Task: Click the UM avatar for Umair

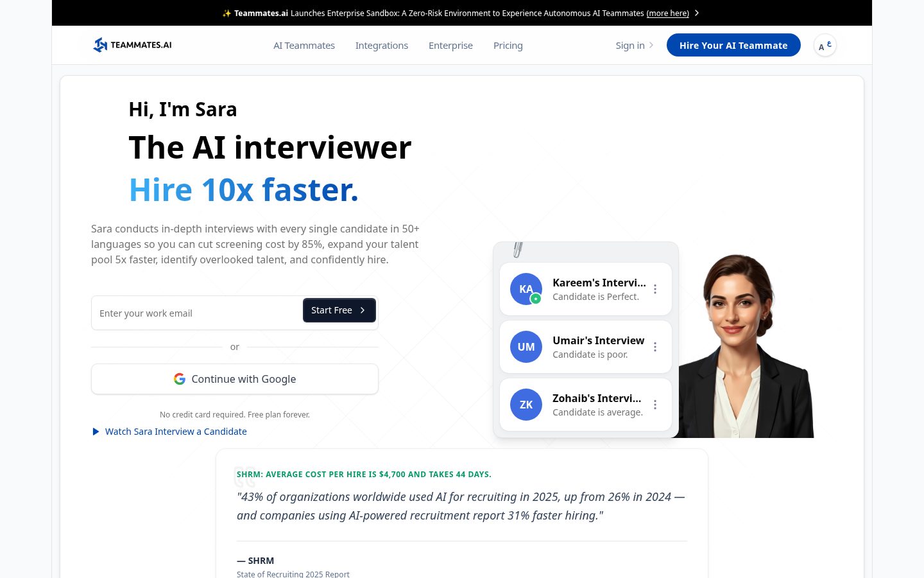Action: click(x=526, y=347)
